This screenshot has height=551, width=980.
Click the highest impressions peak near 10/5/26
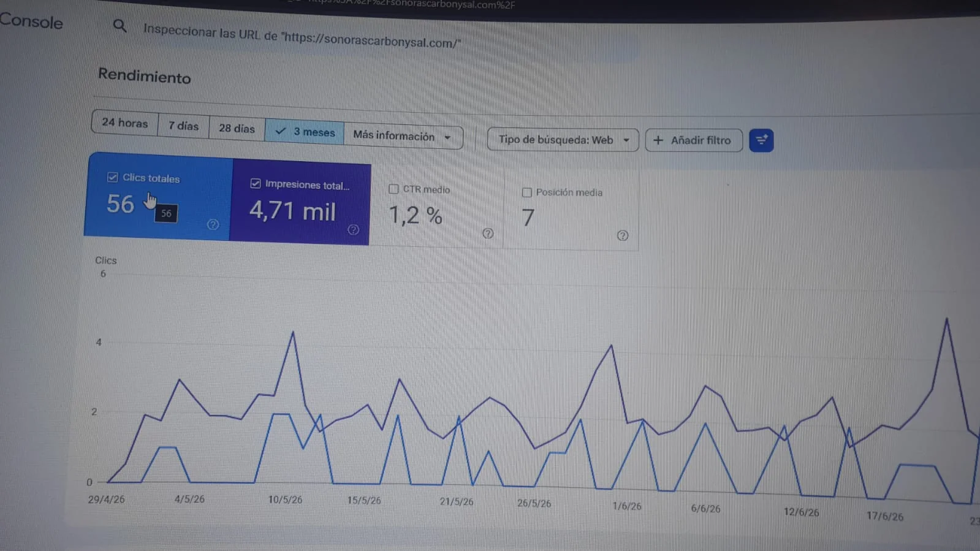(293, 333)
